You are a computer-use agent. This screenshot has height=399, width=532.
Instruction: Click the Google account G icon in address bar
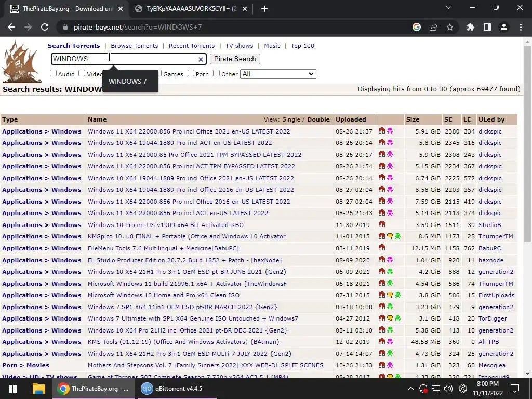coord(417,27)
